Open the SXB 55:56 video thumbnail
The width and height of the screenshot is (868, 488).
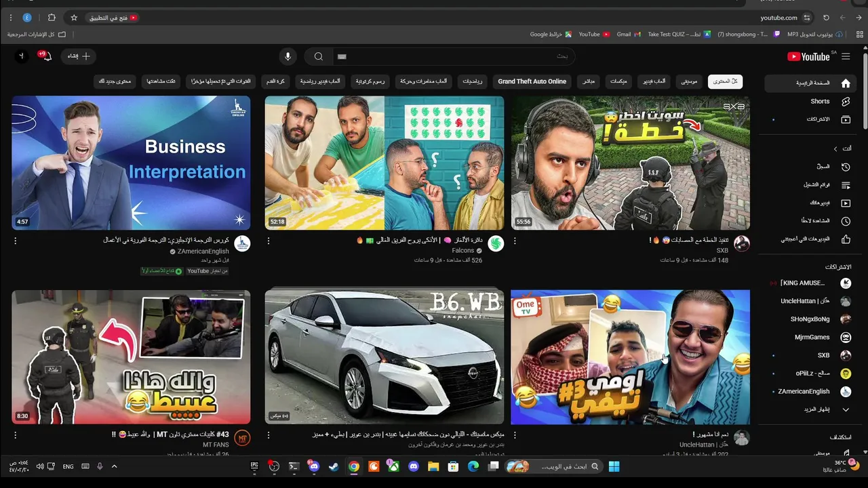[x=630, y=163]
